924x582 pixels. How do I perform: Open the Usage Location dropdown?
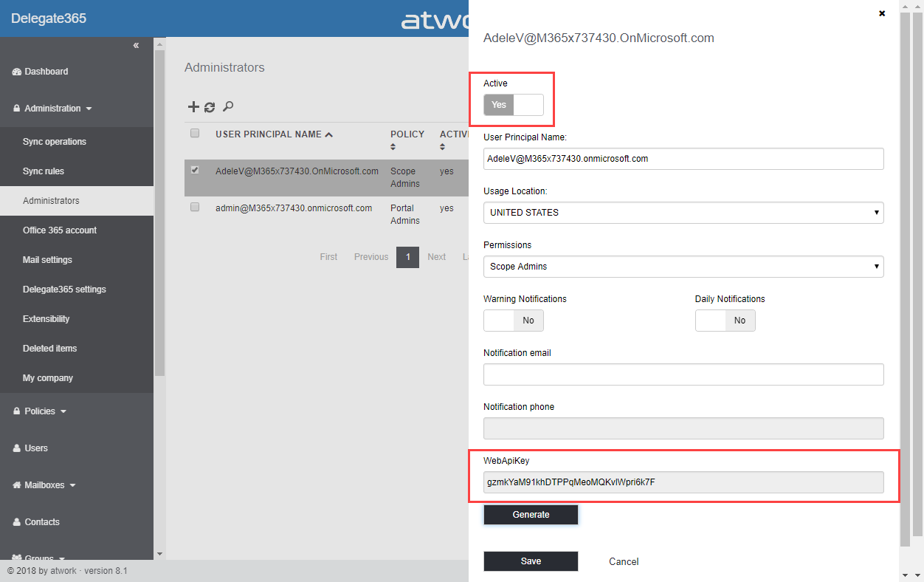(683, 213)
